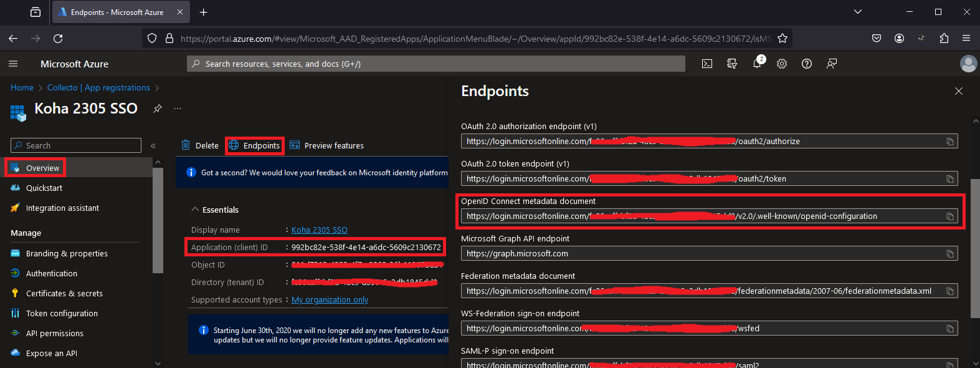Click Endpoints in the command bar
This screenshot has width=980, height=368.
point(254,145)
